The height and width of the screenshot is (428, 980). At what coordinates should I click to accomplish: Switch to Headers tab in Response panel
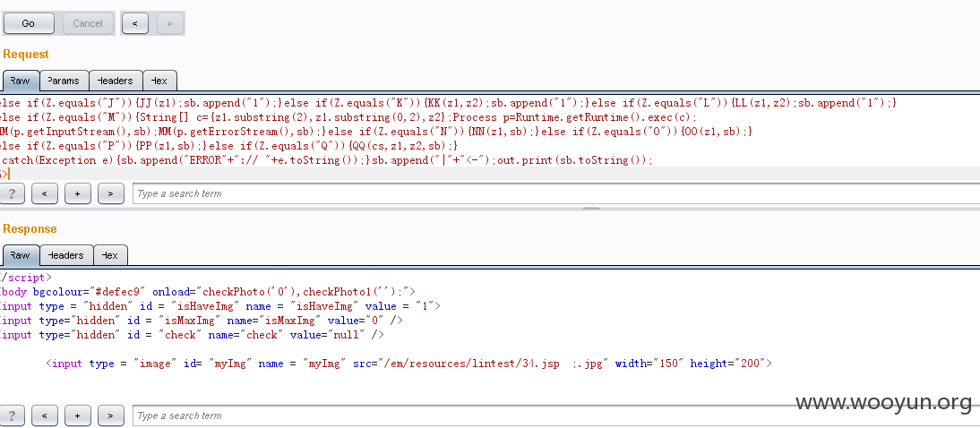[65, 255]
